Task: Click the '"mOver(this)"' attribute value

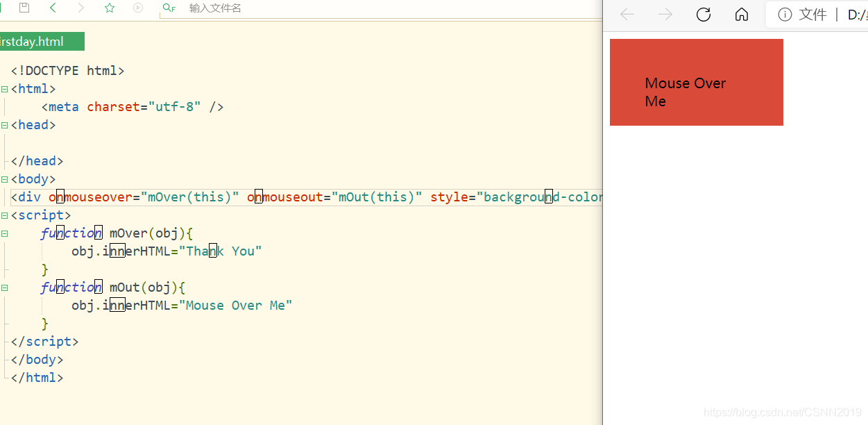Action: click(190, 197)
